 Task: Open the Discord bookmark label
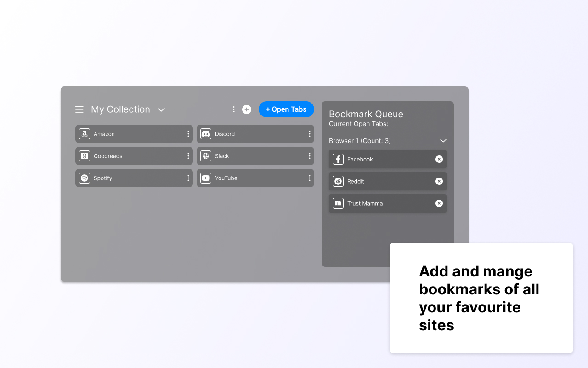(225, 134)
